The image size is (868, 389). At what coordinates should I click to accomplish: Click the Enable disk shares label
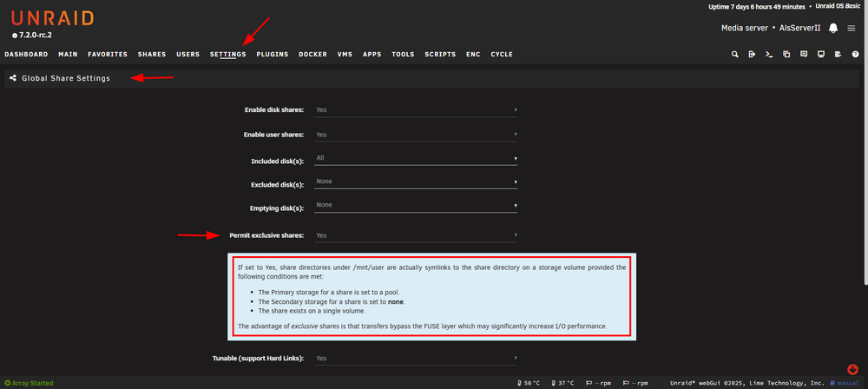coord(274,109)
